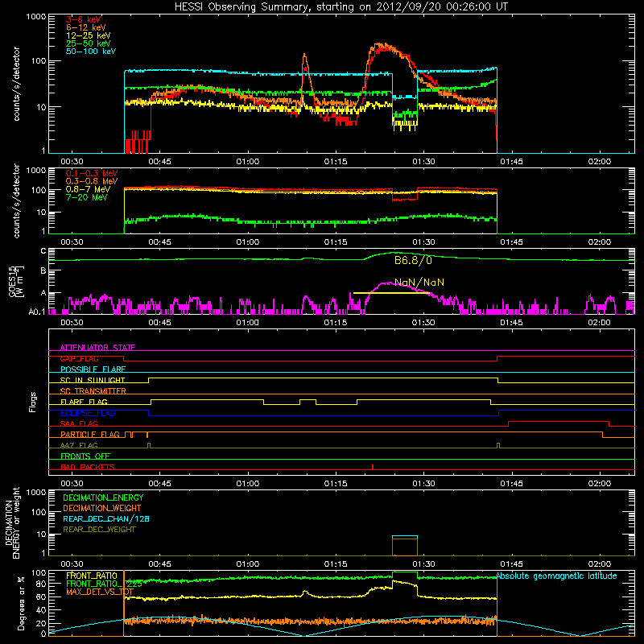
Task: Select the 25-50 keV legend label
Action: [89, 43]
